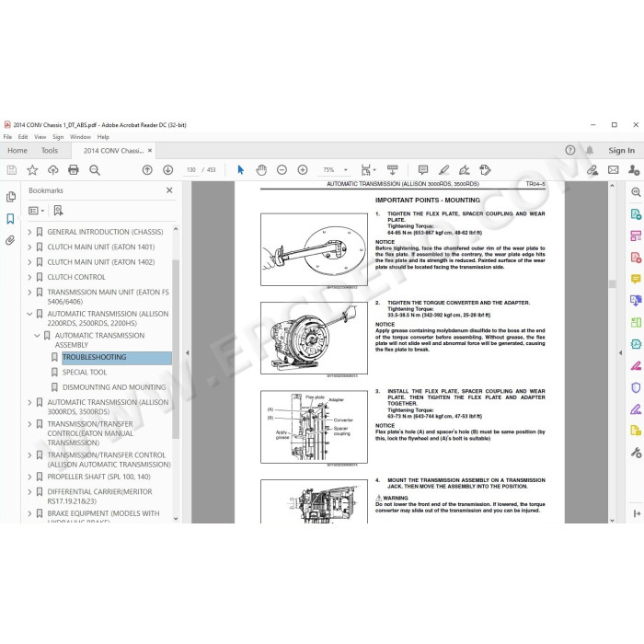Star this file as a favorite
The height and width of the screenshot is (644, 644).
(x=32, y=169)
